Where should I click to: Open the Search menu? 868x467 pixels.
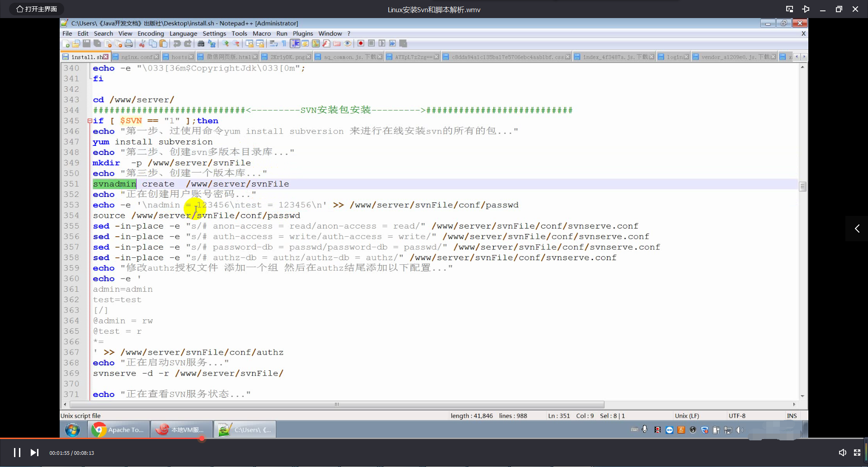(104, 33)
